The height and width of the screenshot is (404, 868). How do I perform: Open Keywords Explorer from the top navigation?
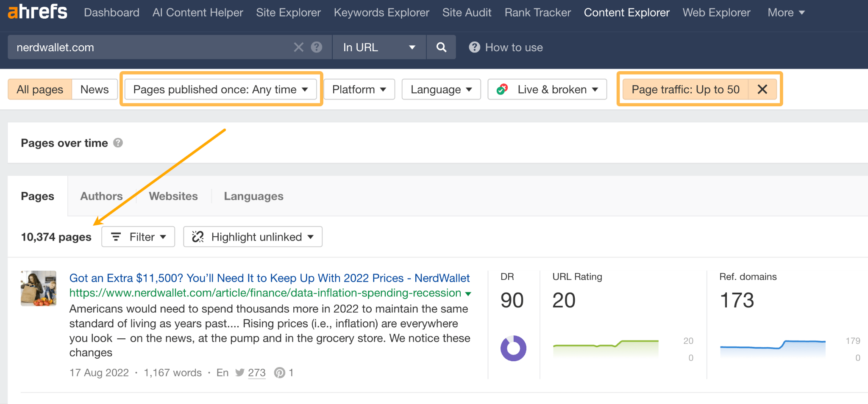pos(381,12)
